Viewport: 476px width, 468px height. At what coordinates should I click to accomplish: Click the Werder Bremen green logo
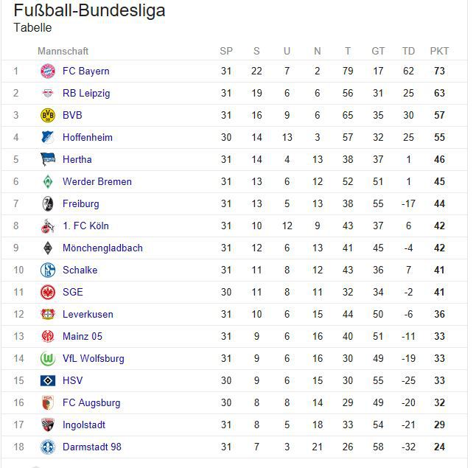[48, 182]
